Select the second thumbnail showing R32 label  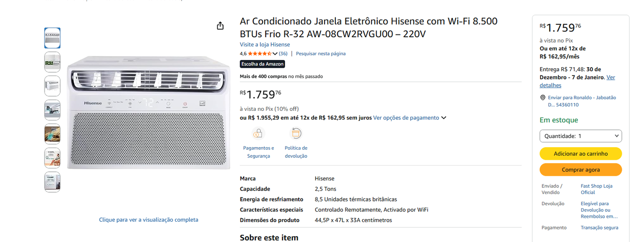[x=52, y=62]
